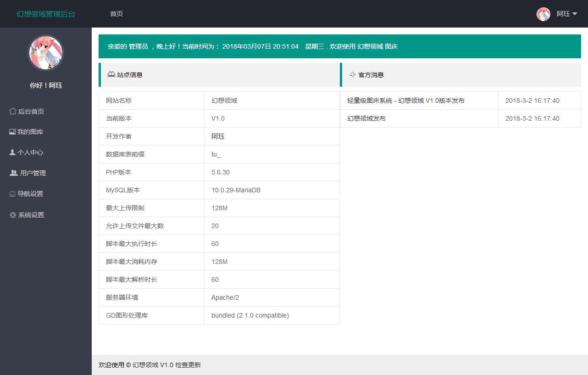Viewport: 588px width, 375px height.
Task: Click the home icon beside 后台首页
Action: 13,111
